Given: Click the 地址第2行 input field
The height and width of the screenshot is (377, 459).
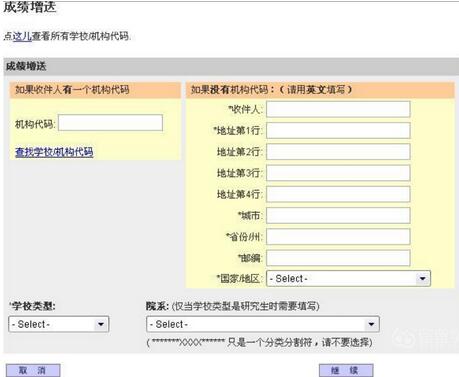Looking at the screenshot, I should tap(338, 152).
